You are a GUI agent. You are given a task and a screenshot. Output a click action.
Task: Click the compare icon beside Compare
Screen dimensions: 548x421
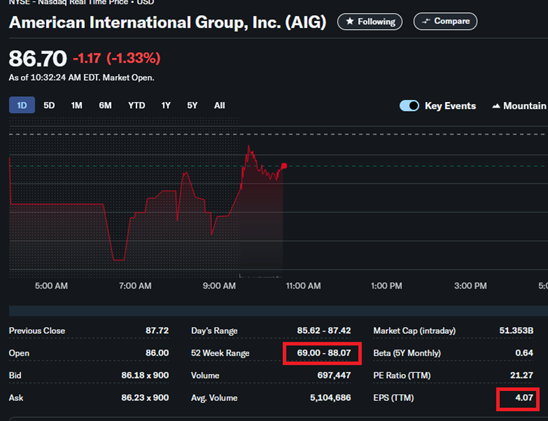click(426, 21)
